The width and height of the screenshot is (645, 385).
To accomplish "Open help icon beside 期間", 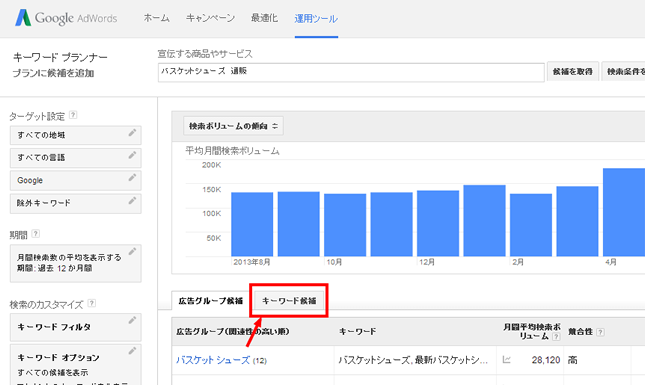I will point(36,234).
